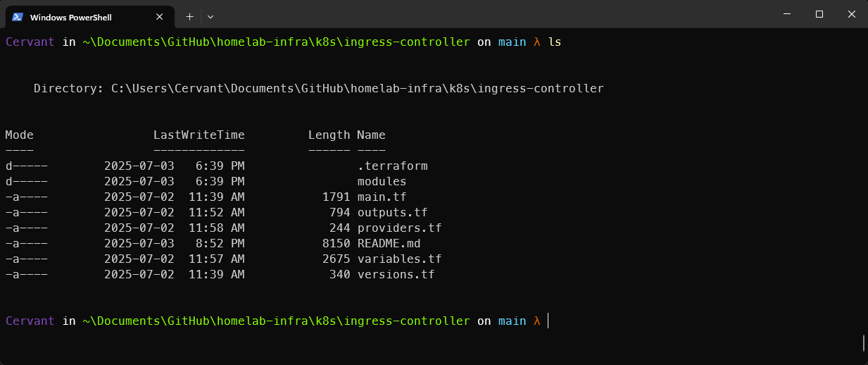Click the LastWriteTime column header
This screenshot has width=868, height=365.
point(199,135)
